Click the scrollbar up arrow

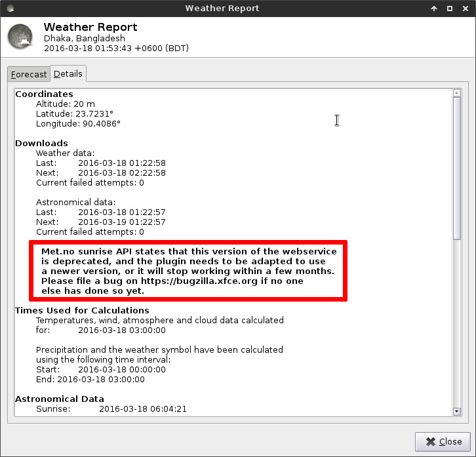(457, 94)
